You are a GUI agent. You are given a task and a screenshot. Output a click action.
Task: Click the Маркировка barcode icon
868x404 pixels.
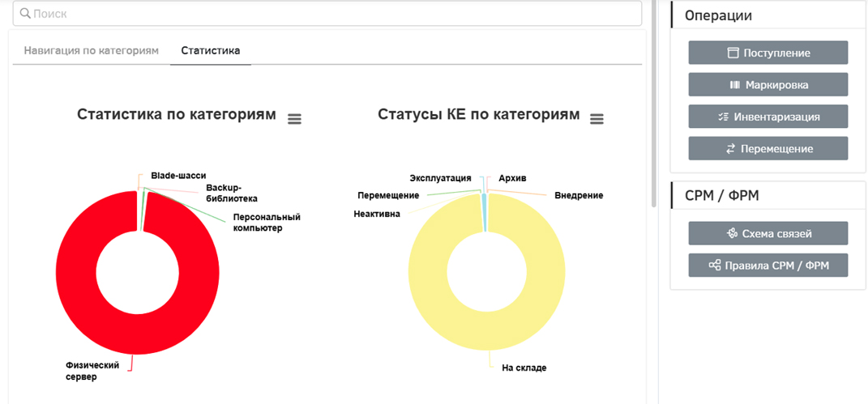pyautogui.click(x=734, y=84)
